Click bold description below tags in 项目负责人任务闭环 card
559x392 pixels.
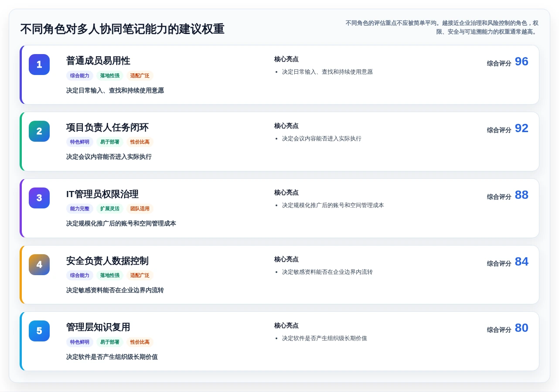coord(109,157)
